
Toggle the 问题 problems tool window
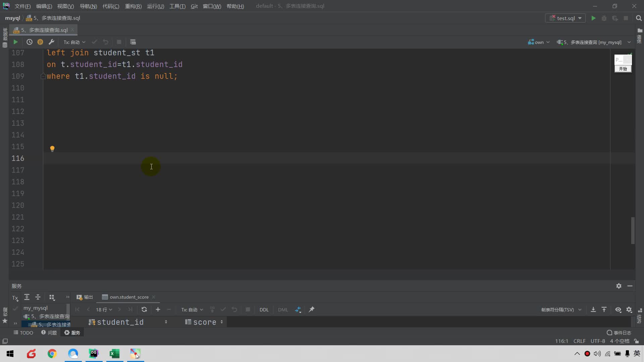click(49, 333)
